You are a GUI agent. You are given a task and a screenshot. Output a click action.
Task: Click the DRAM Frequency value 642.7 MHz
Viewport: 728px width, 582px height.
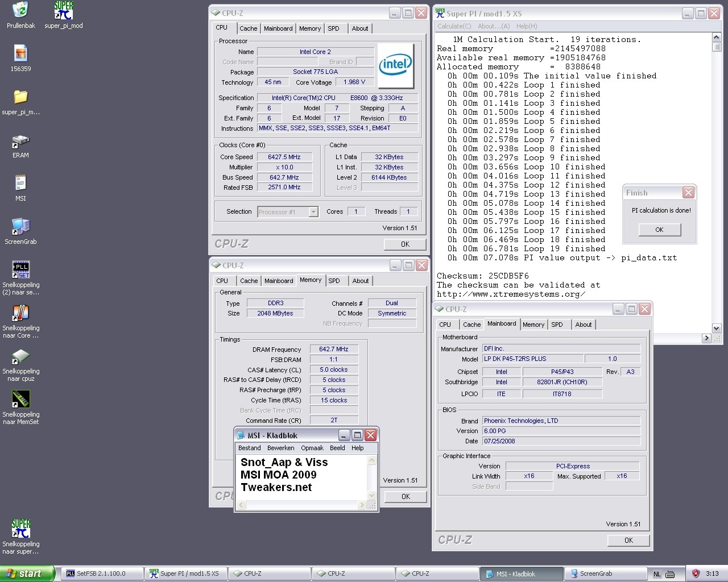click(334, 349)
